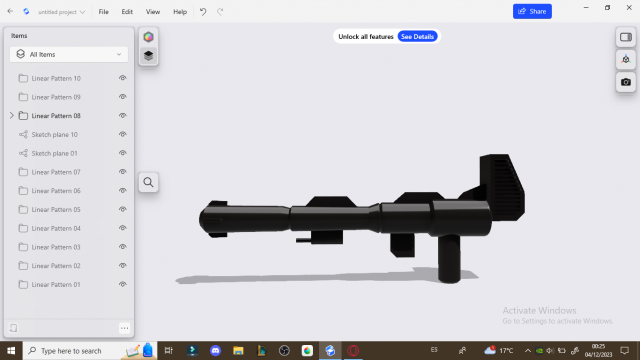The height and width of the screenshot is (360, 640).
Task: Open the color/materials sphere tool
Action: coord(148,37)
